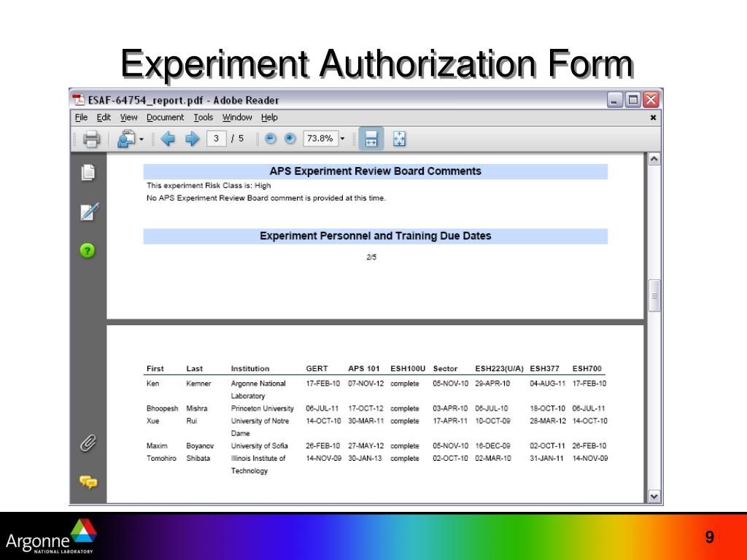Open the collaborate/share icon in the toolbar
747x560 pixels.
(126, 139)
